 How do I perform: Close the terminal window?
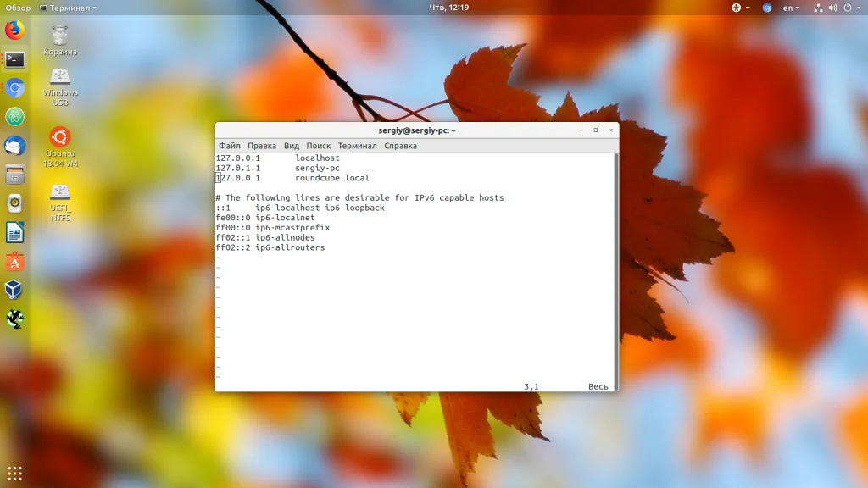point(611,130)
